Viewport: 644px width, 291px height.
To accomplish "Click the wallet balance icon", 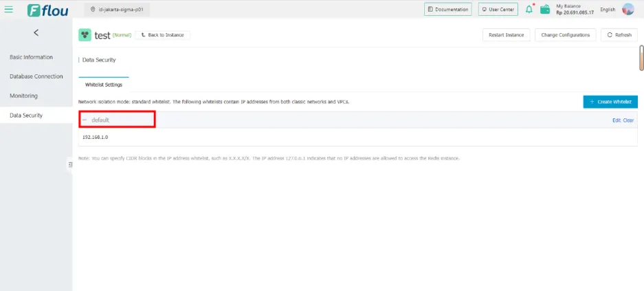I will (545, 10).
